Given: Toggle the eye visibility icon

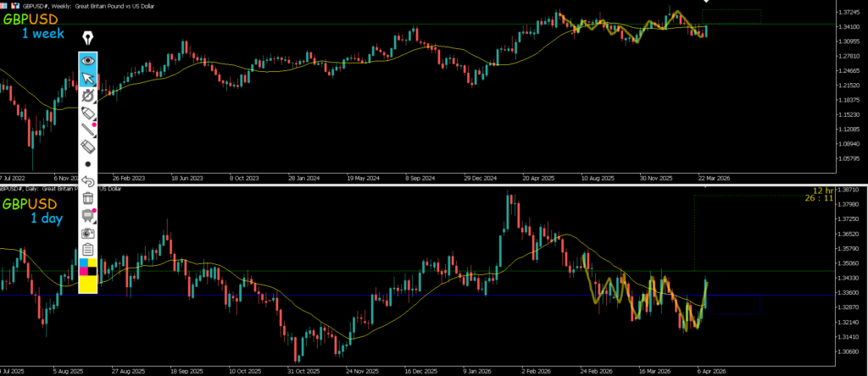Looking at the screenshot, I should tap(88, 61).
